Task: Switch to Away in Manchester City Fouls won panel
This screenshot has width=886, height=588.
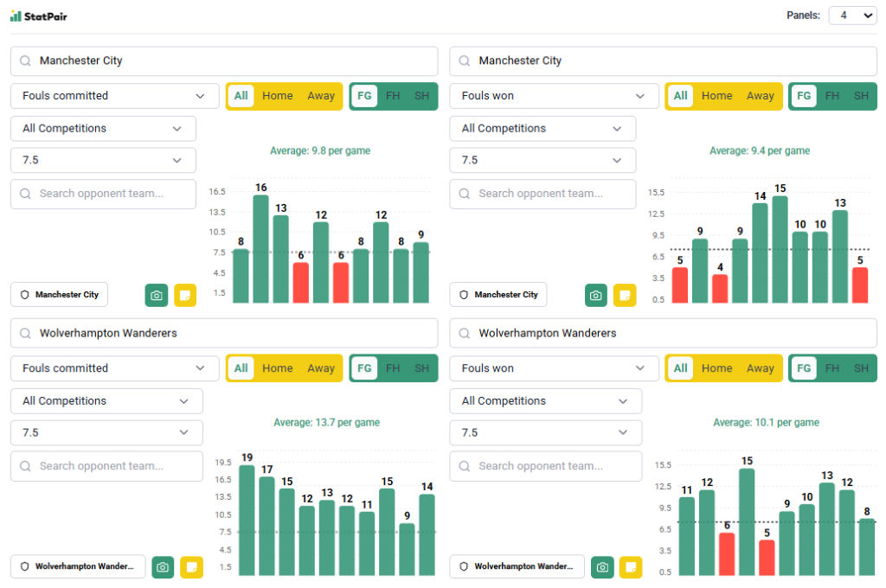Action: tap(761, 96)
